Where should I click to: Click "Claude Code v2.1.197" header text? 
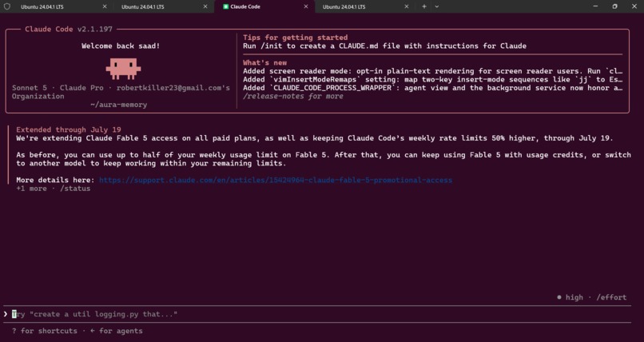tap(69, 29)
